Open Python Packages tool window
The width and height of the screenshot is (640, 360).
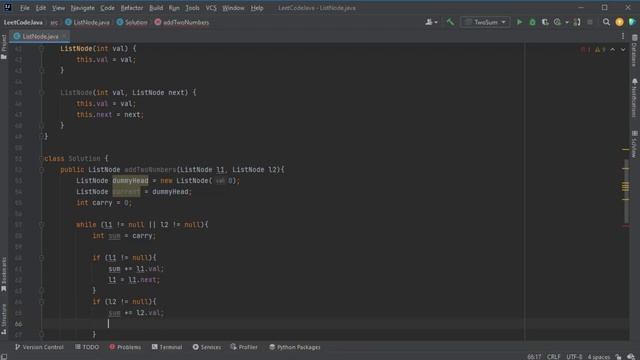(x=295, y=347)
